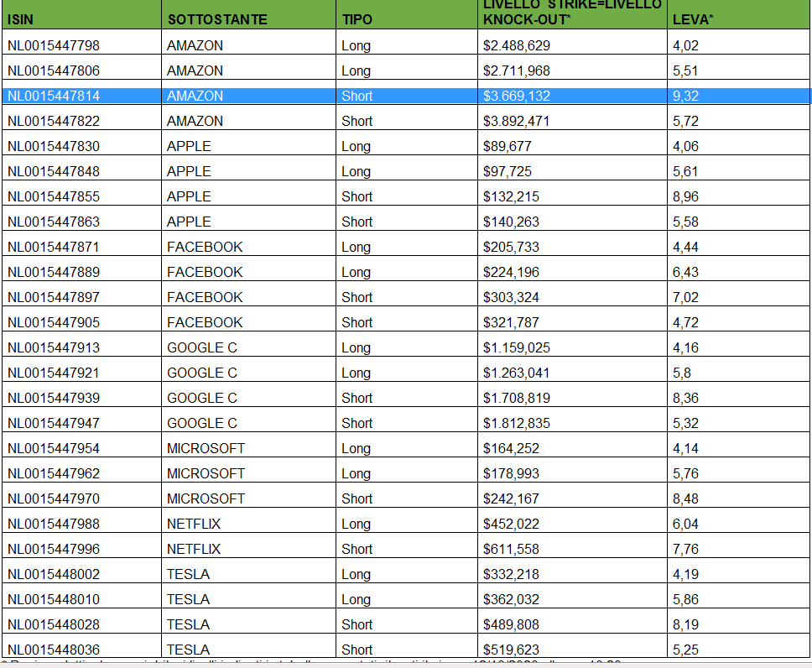Click strike value $132,215
This screenshot has height=668, width=812.
coord(511,196)
